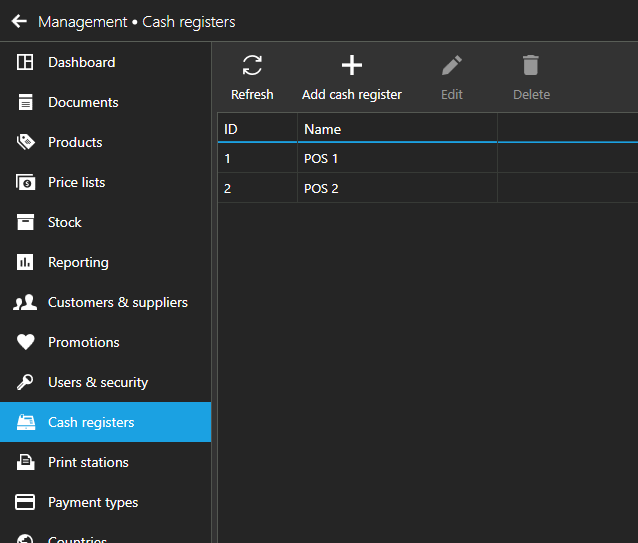The height and width of the screenshot is (543, 638).
Task: Open the Dashboard icon in sidebar
Action: (x=25, y=62)
